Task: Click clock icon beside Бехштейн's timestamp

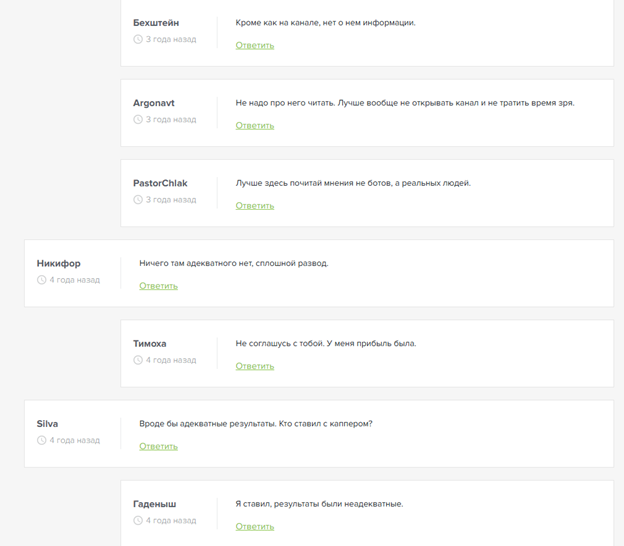Action: tap(138, 40)
